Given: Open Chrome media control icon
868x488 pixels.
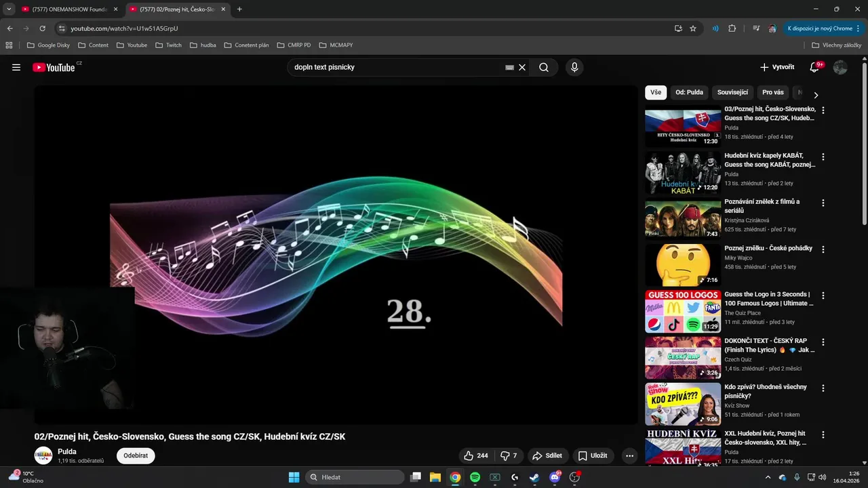Looking at the screenshot, I should 755,28.
